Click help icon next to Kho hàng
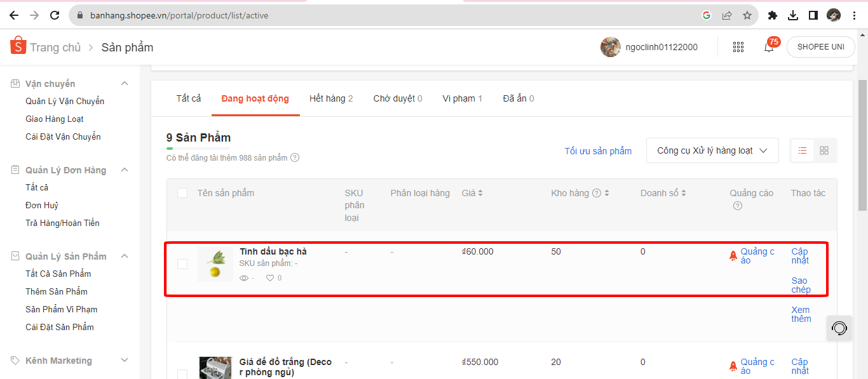 click(x=597, y=194)
